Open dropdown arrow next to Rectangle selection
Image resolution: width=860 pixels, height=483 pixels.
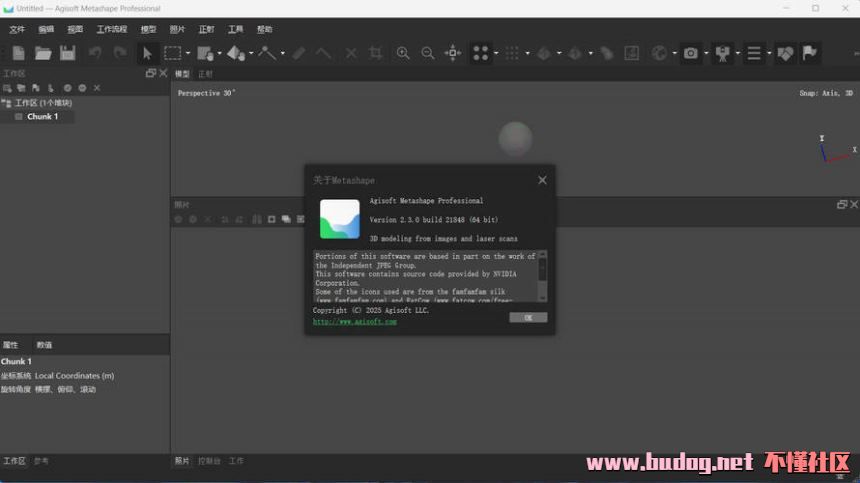(188, 53)
